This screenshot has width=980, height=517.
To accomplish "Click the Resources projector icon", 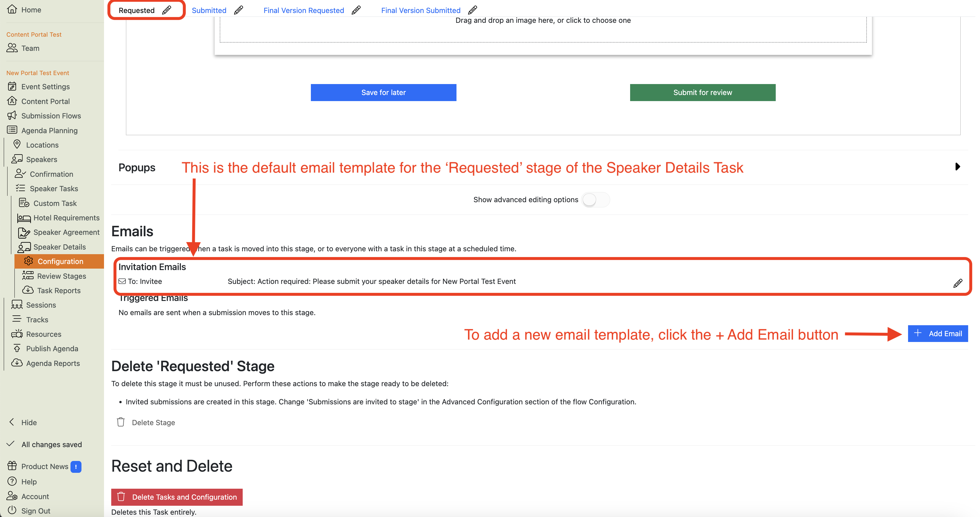I will (x=17, y=334).
